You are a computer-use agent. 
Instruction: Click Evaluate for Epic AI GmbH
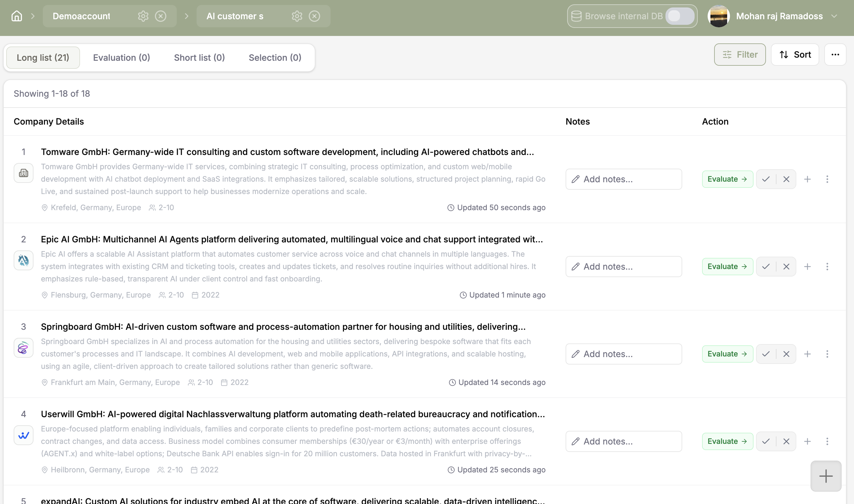pos(727,267)
